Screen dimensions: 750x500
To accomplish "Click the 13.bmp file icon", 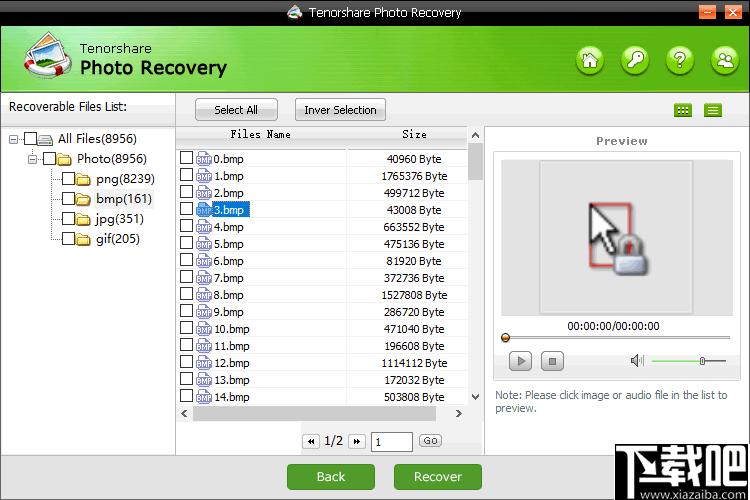I will coord(204,380).
